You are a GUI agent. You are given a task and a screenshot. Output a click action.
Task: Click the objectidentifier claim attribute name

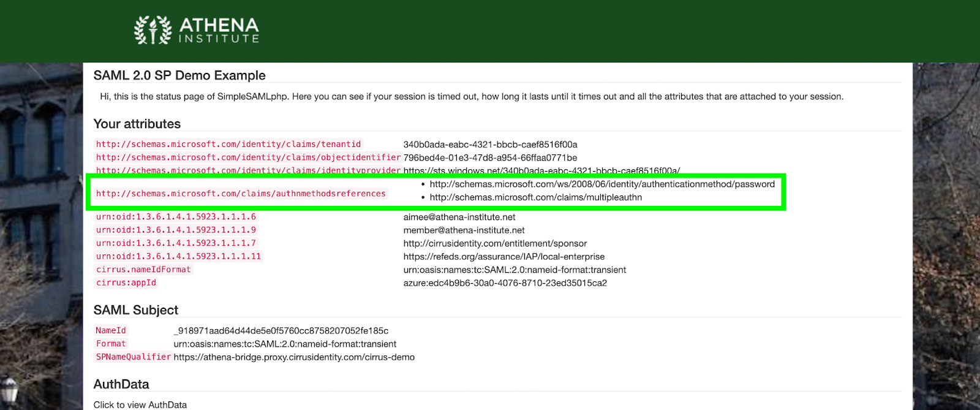[248, 158]
